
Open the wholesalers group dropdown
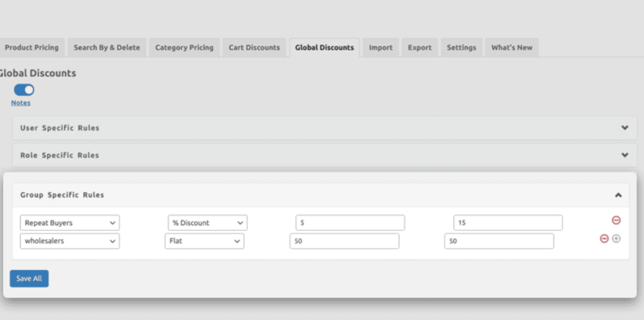click(x=69, y=241)
